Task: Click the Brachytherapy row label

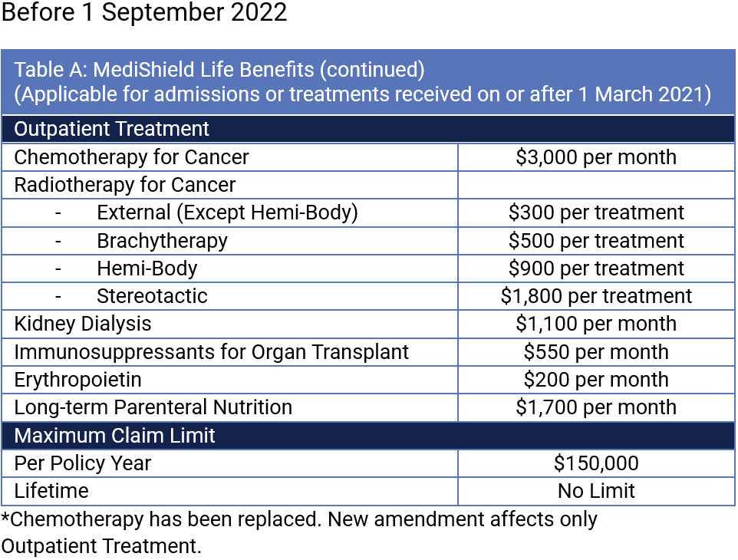Action: click(162, 241)
